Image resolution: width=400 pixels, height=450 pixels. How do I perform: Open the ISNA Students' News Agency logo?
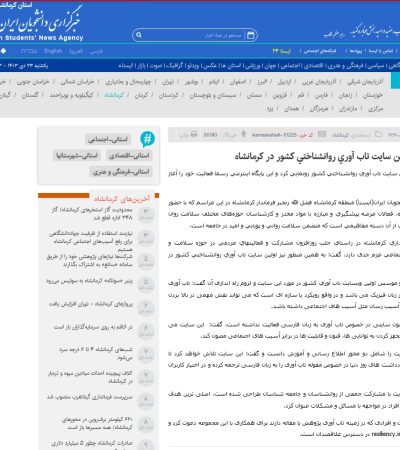coord(41,23)
